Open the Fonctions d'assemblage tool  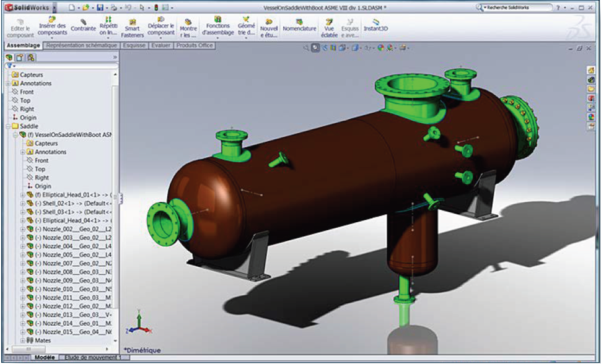tap(217, 27)
